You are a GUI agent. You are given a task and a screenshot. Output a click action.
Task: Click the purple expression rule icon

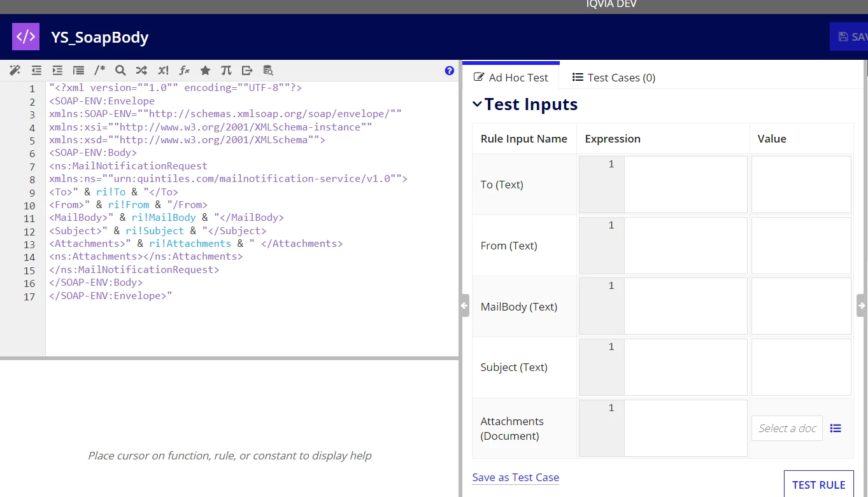click(25, 36)
